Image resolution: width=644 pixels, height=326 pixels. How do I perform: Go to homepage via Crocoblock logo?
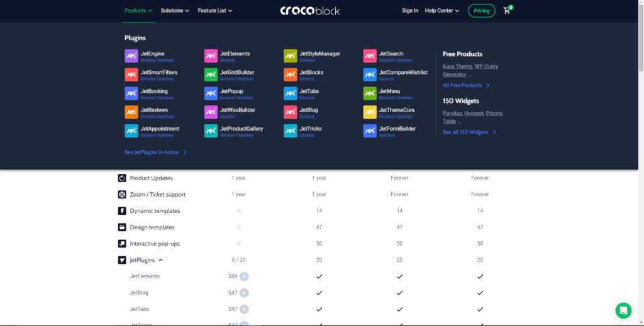point(311,11)
